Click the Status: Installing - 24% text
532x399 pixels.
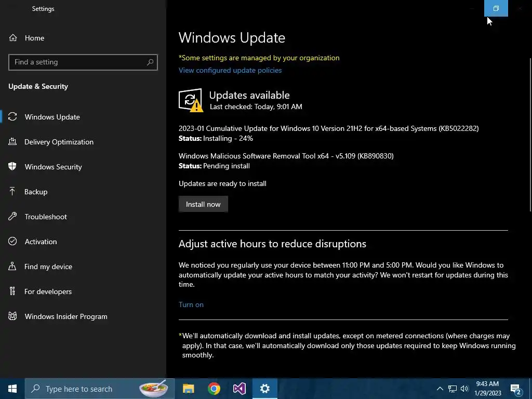click(216, 138)
